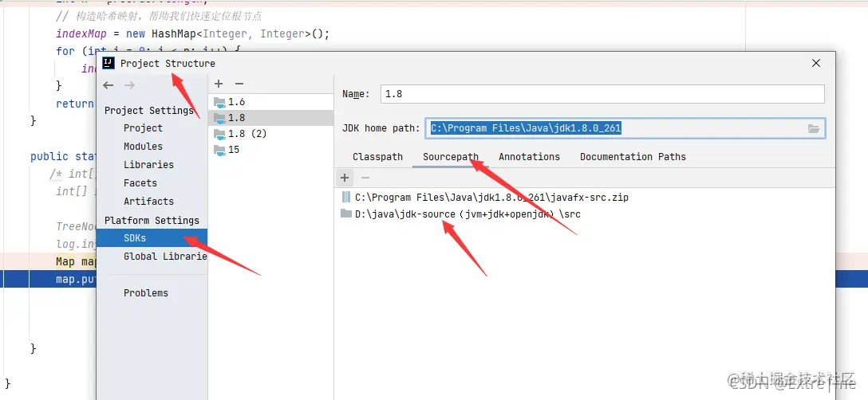Viewport: 868px width, 400px height.
Task: Click the IntelliJ logo in the dialog title
Action: pos(109,63)
